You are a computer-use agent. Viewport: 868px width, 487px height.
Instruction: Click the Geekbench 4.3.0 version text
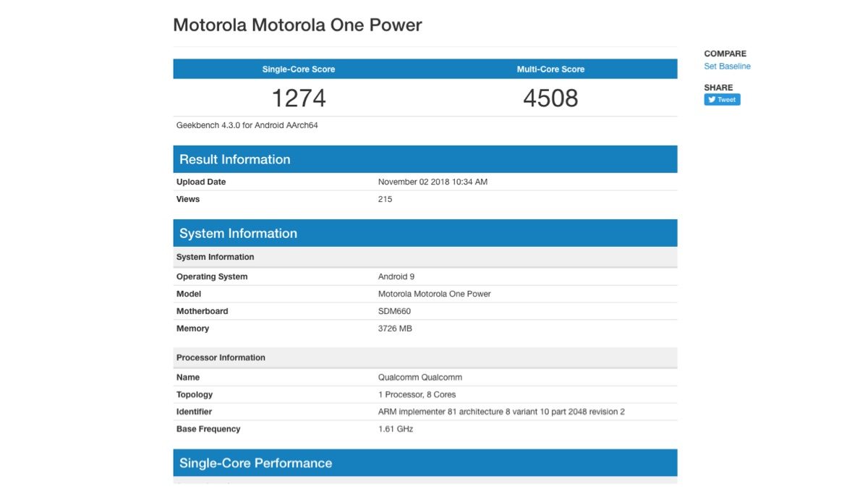coord(247,125)
